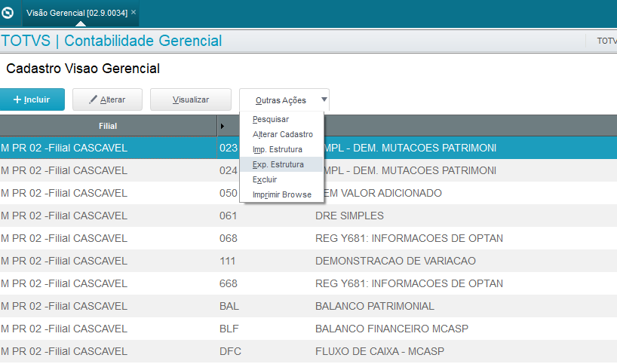Select the row with code 023

click(x=308, y=148)
